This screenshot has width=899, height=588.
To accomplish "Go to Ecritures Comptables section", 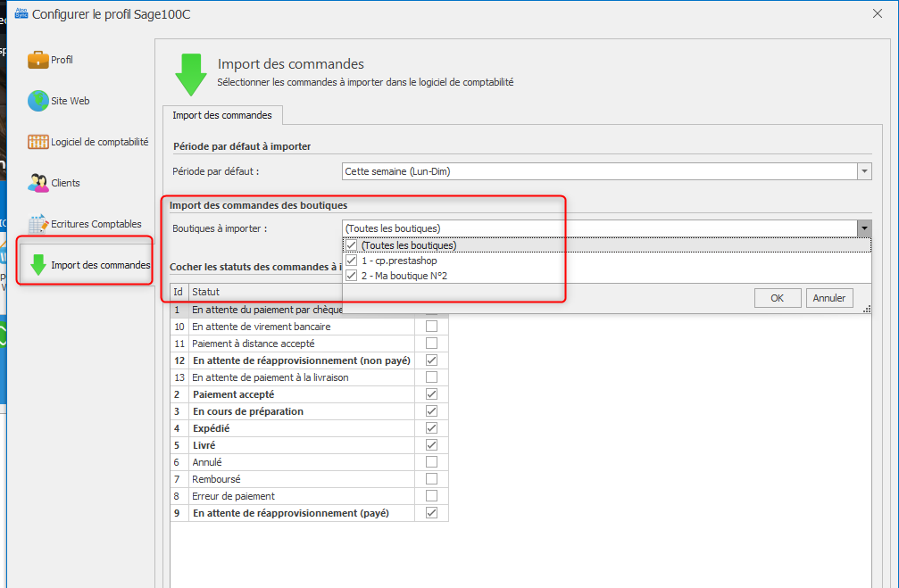I will click(x=96, y=224).
